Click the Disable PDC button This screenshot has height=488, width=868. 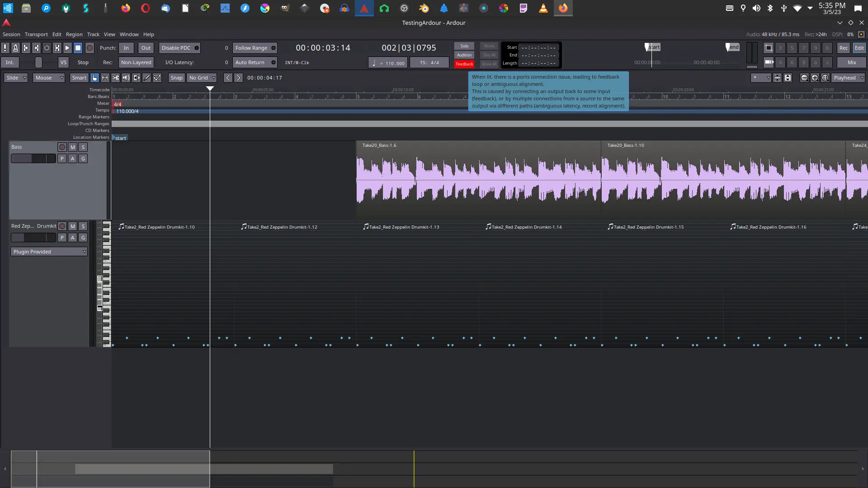pos(179,47)
